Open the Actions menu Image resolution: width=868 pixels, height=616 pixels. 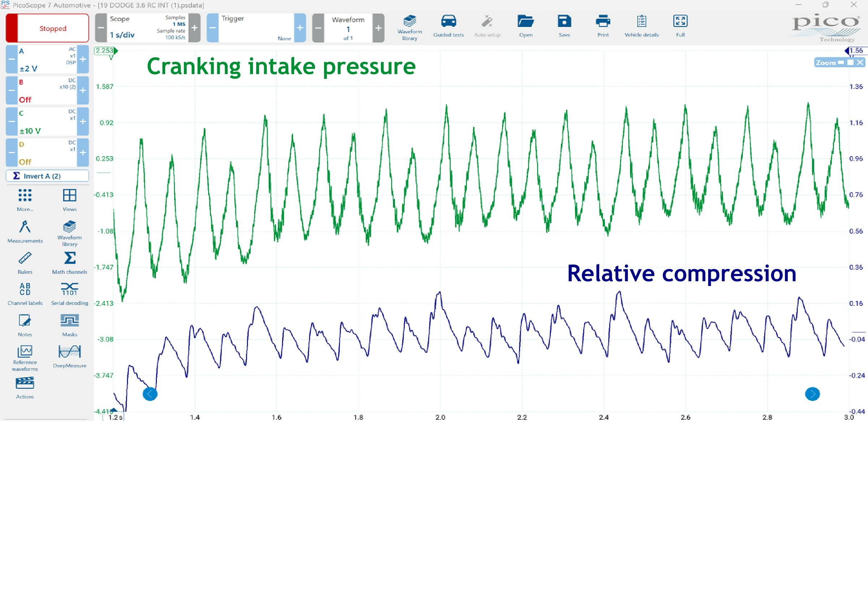[25, 388]
